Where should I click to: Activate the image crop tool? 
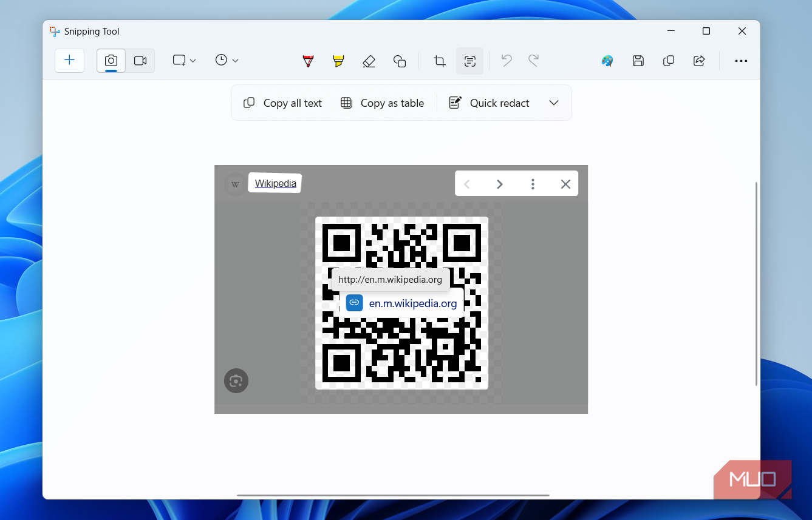[439, 61]
